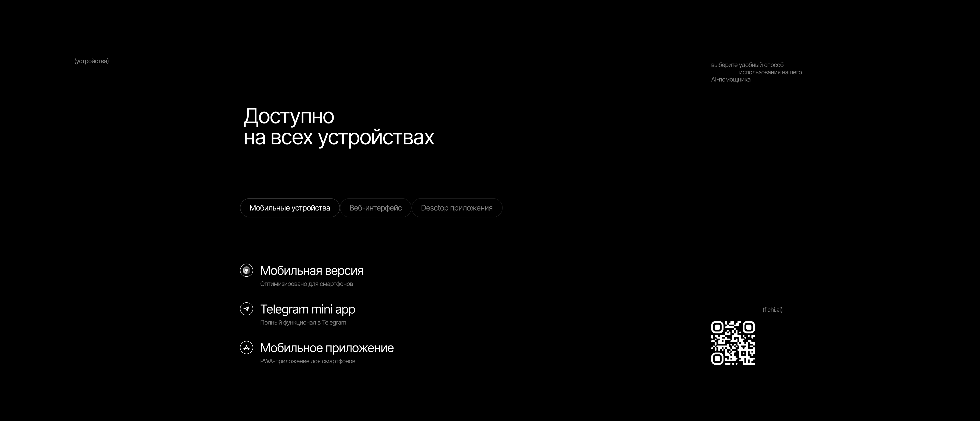Viewport: 980px width, 421px height.
Task: Click the (устройства) section label
Action: tap(91, 61)
